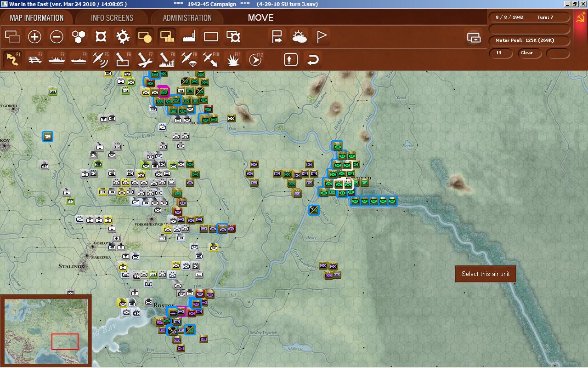
Task: Select Air recon mode (F5)
Action: (101, 59)
